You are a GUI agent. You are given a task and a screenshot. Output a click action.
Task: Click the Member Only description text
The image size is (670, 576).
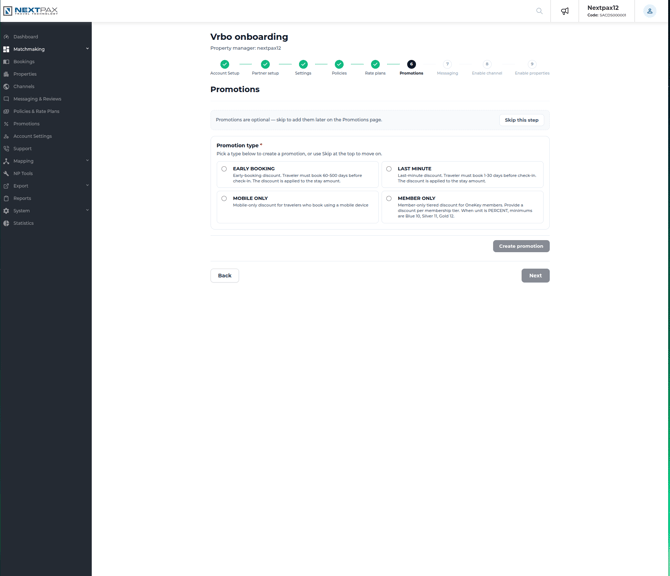click(465, 211)
